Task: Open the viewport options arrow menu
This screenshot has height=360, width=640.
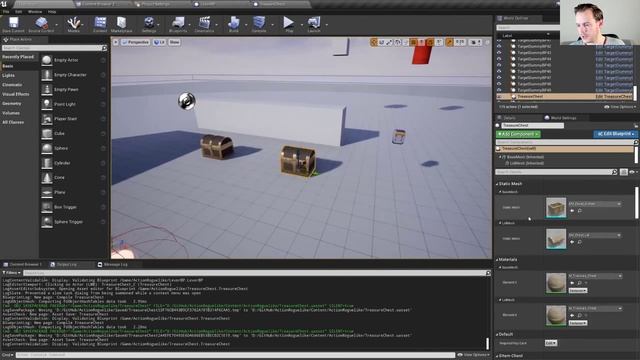Action: click(x=116, y=42)
